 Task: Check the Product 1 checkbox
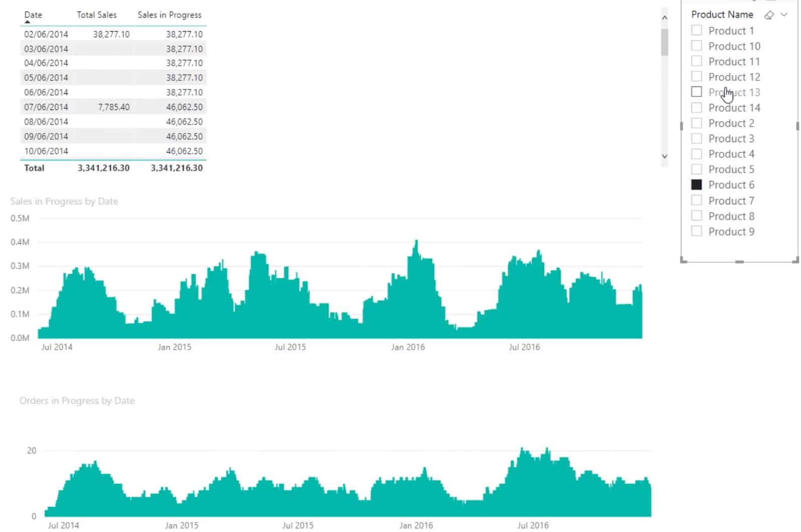click(x=696, y=30)
